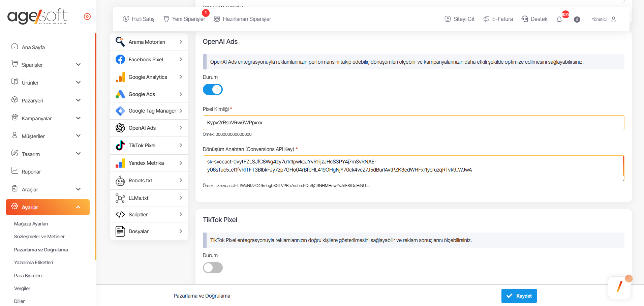The image size is (644, 306).
Task: Click the info circle icon in header
Action: [x=577, y=20]
